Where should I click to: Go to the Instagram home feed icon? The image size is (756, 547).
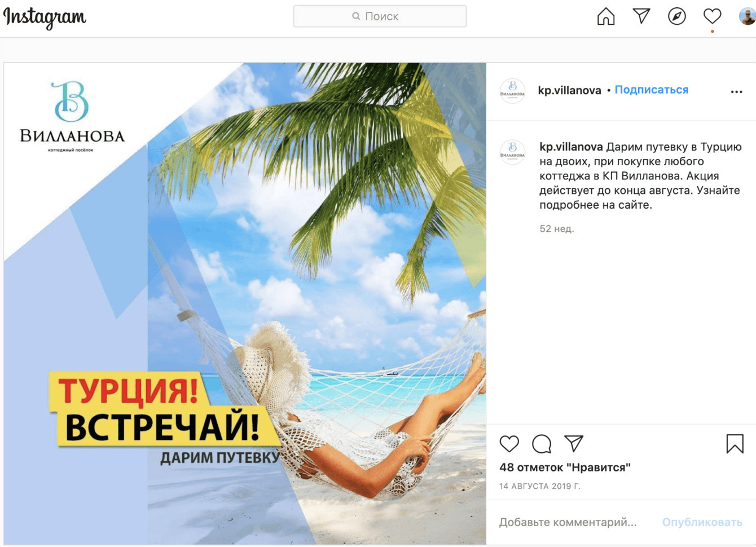coord(606,16)
